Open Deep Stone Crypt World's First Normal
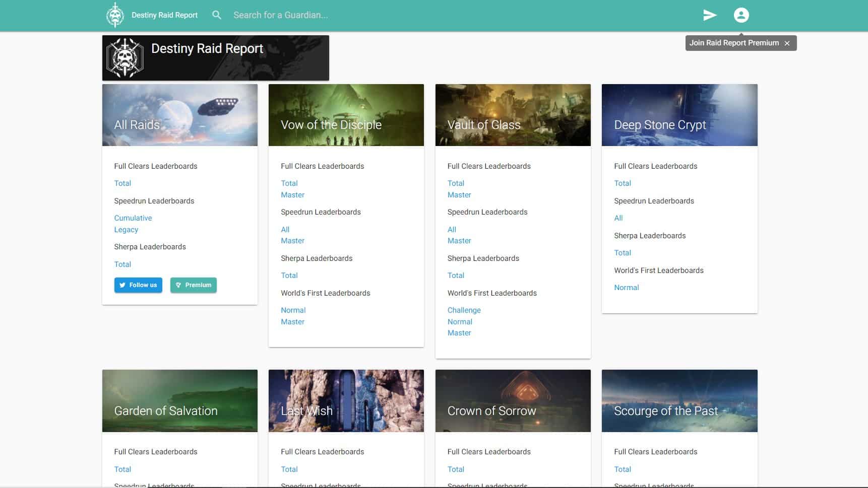Image resolution: width=868 pixels, height=488 pixels. (x=627, y=288)
